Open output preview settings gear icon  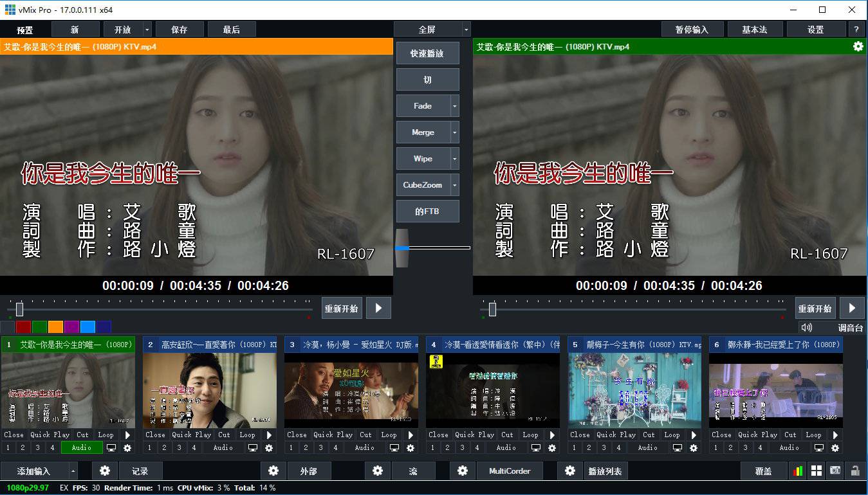[858, 46]
